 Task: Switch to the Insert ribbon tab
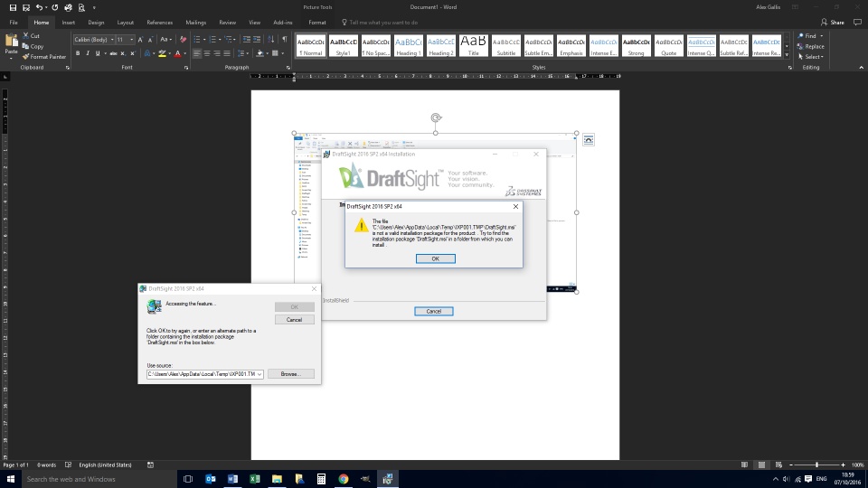[x=68, y=23]
